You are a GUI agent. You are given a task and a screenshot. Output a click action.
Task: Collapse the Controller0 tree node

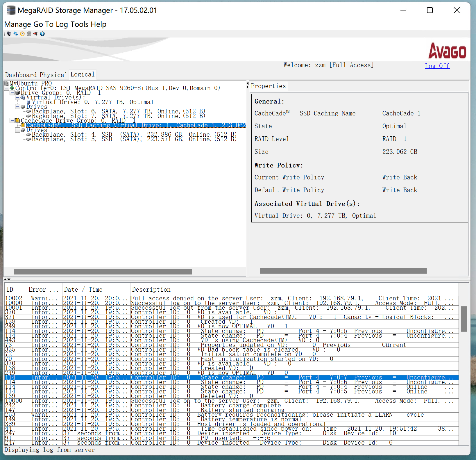click(6, 88)
